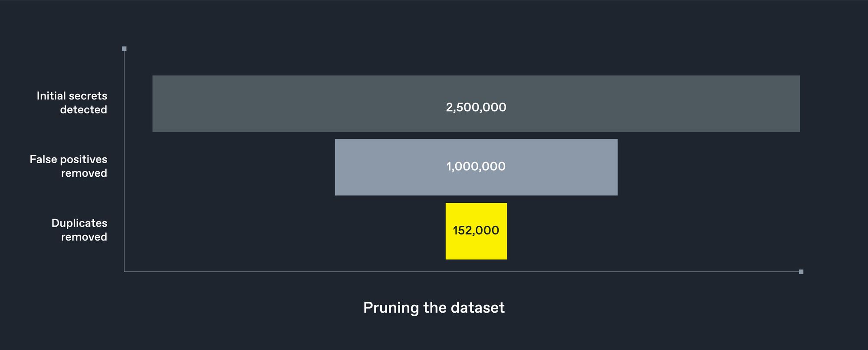Click the square marker ending the horizontal axis
The height and width of the screenshot is (350, 868).
click(801, 272)
